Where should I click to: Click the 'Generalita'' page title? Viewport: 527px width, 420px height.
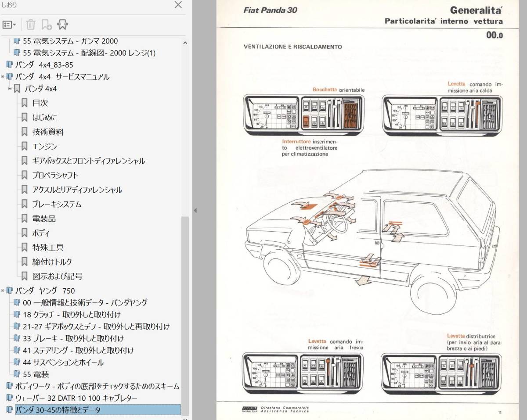[x=476, y=11]
